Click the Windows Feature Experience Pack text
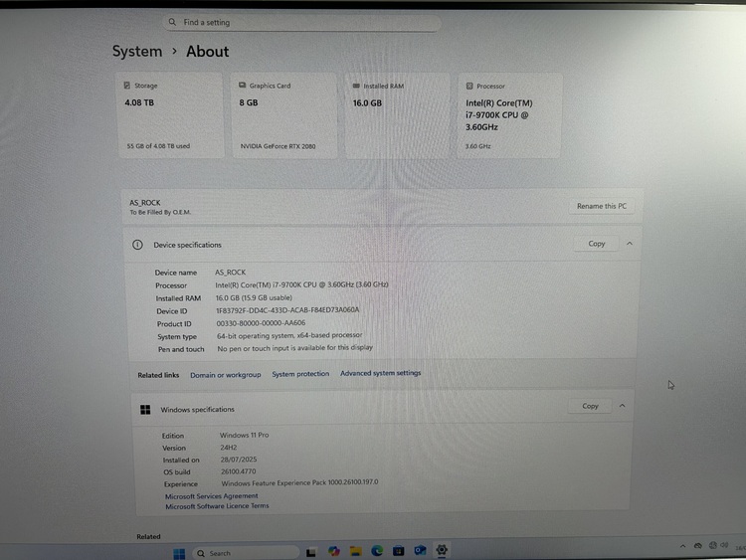The image size is (746, 560). pos(299,482)
